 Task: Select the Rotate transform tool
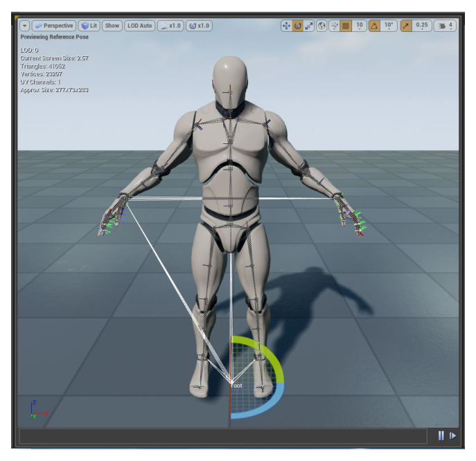click(x=298, y=26)
